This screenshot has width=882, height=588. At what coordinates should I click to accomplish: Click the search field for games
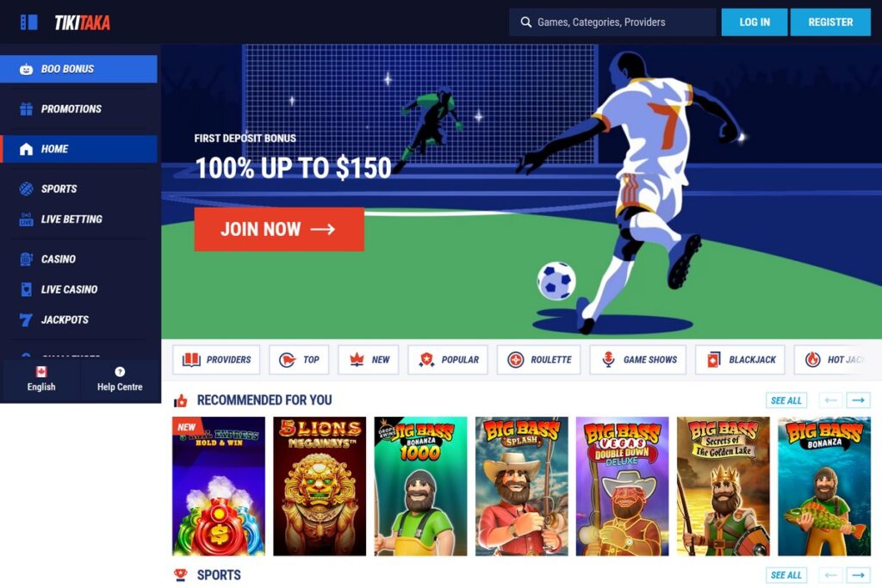pyautogui.click(x=612, y=22)
